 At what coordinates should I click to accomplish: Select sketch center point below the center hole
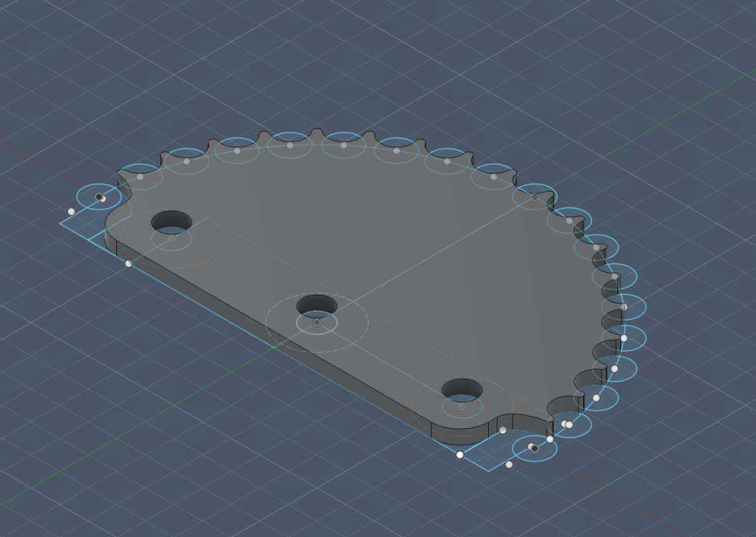(x=317, y=323)
